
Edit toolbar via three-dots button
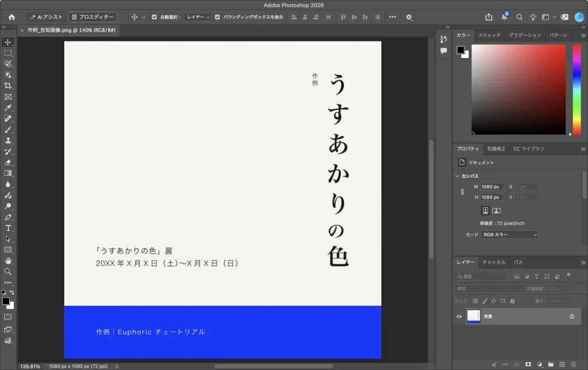point(8,283)
